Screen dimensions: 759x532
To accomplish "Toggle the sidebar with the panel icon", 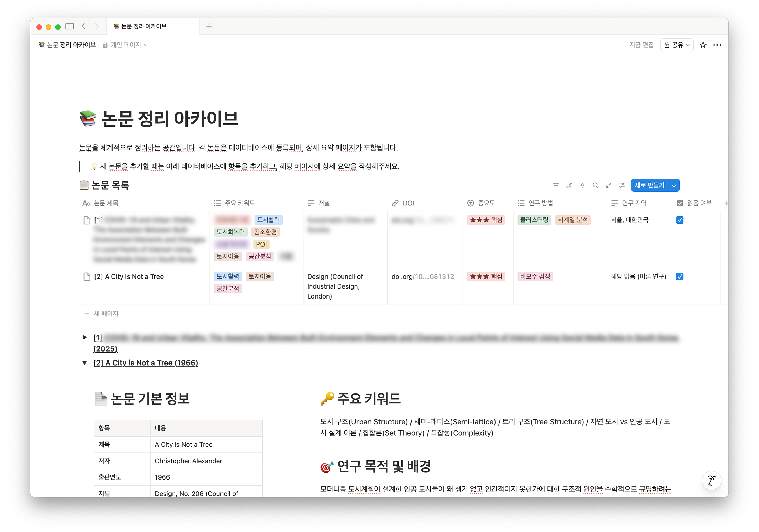I will click(x=69, y=26).
